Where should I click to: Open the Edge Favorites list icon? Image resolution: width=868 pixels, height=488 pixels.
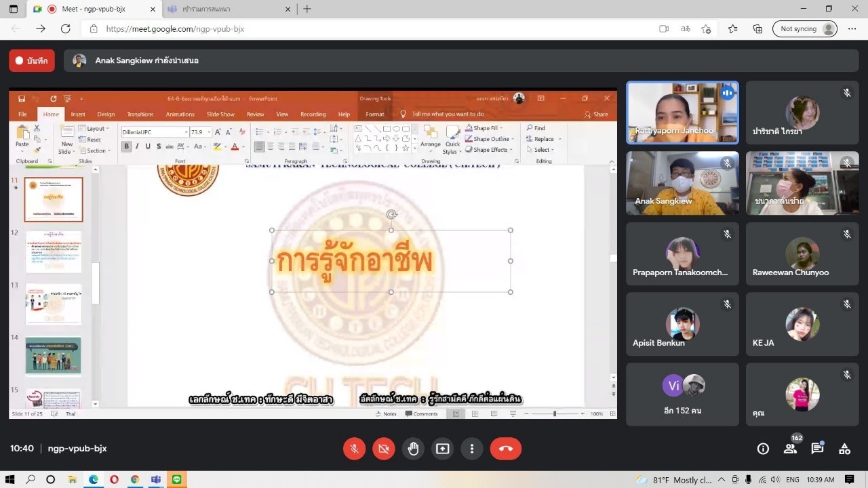[733, 29]
